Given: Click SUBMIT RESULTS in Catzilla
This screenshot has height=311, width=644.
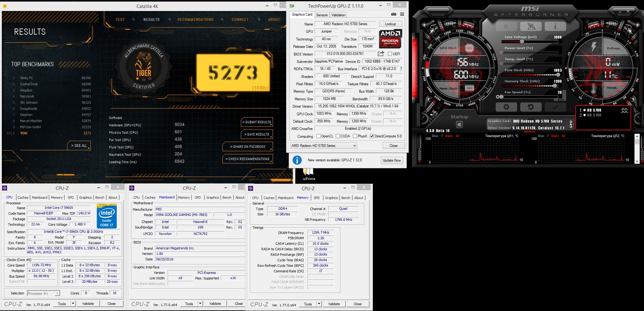Looking at the screenshot, I should [257, 122].
